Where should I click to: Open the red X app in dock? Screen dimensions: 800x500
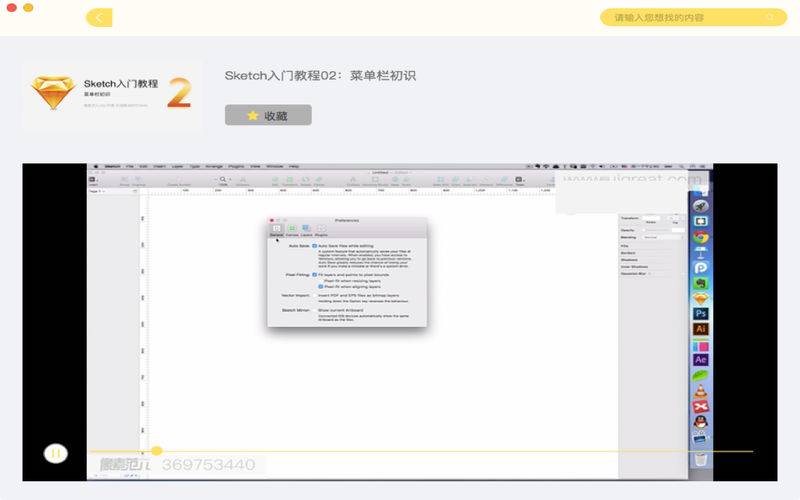pyautogui.click(x=701, y=407)
